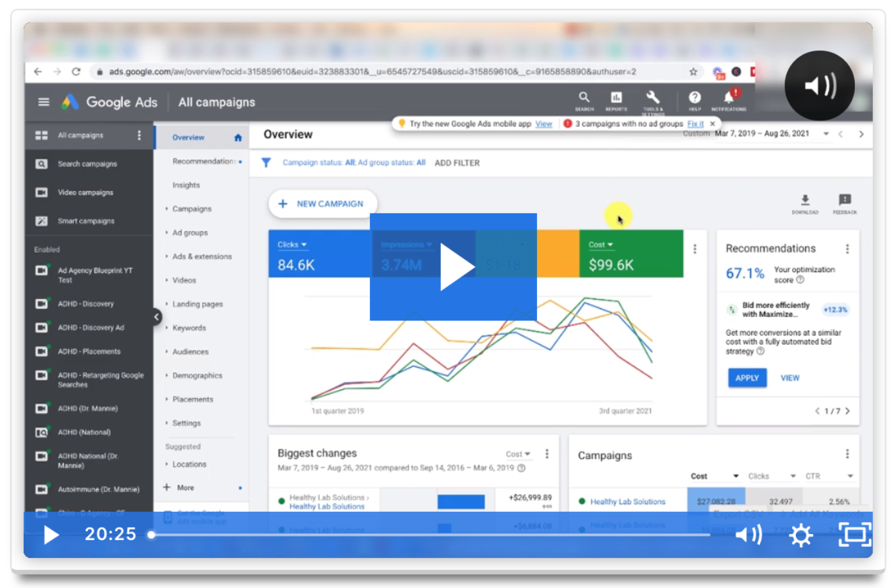Open the hamburger menu next to Google Ads
896x588 pixels.
point(44,102)
